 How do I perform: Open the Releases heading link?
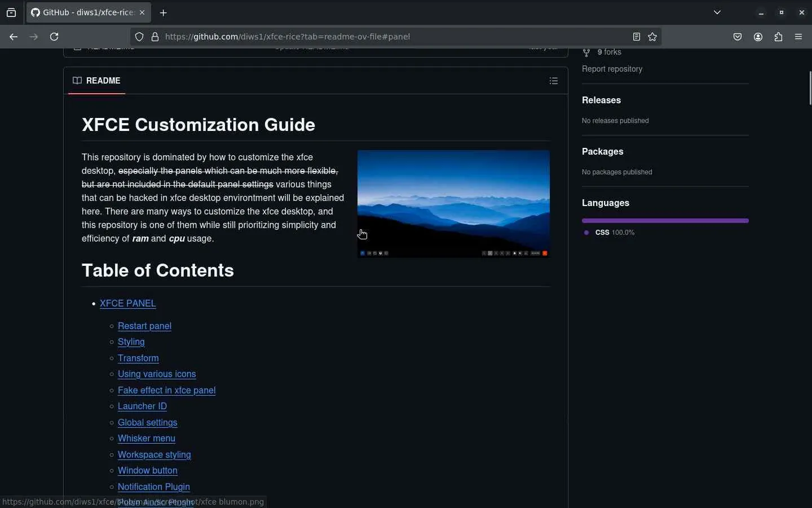[602, 100]
